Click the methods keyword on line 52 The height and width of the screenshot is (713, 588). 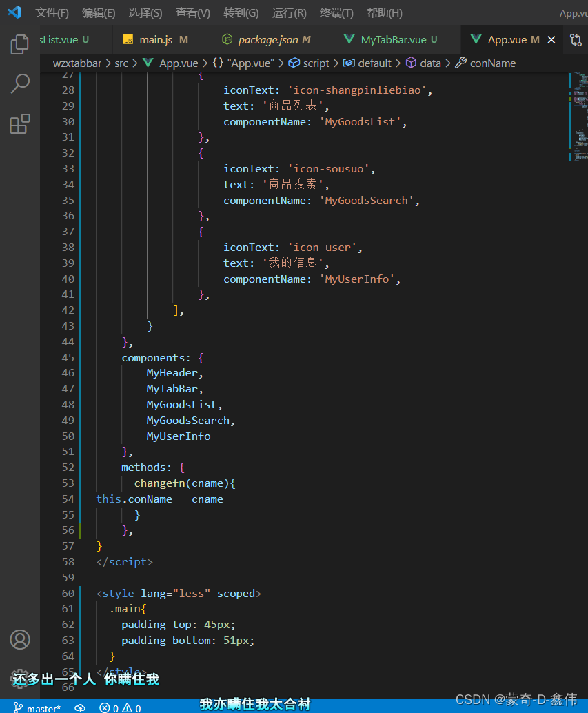click(143, 468)
